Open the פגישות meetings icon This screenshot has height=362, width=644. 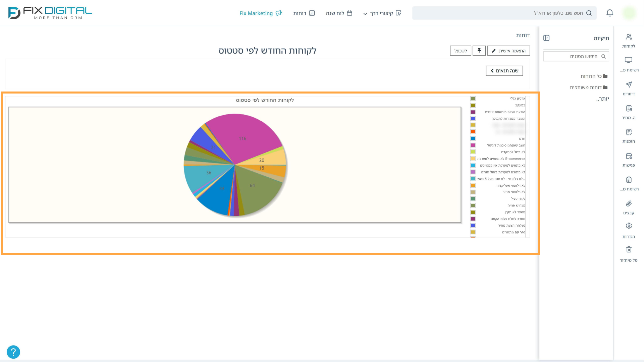tap(629, 156)
